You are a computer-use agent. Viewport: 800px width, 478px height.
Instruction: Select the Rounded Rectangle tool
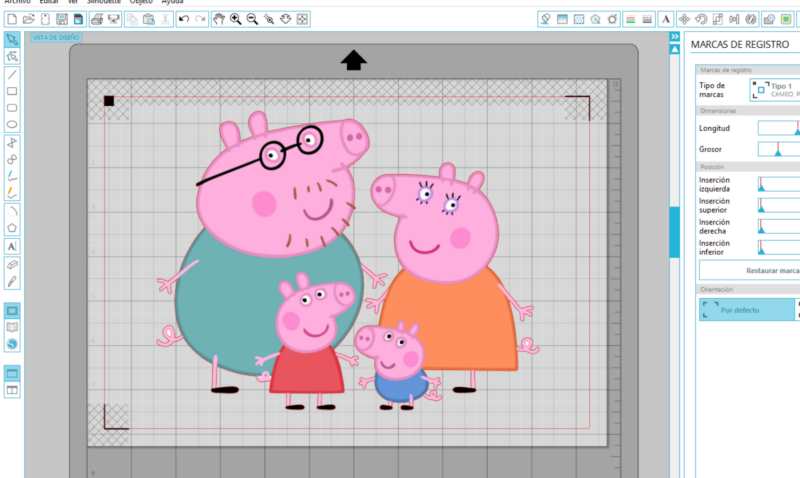point(12,108)
